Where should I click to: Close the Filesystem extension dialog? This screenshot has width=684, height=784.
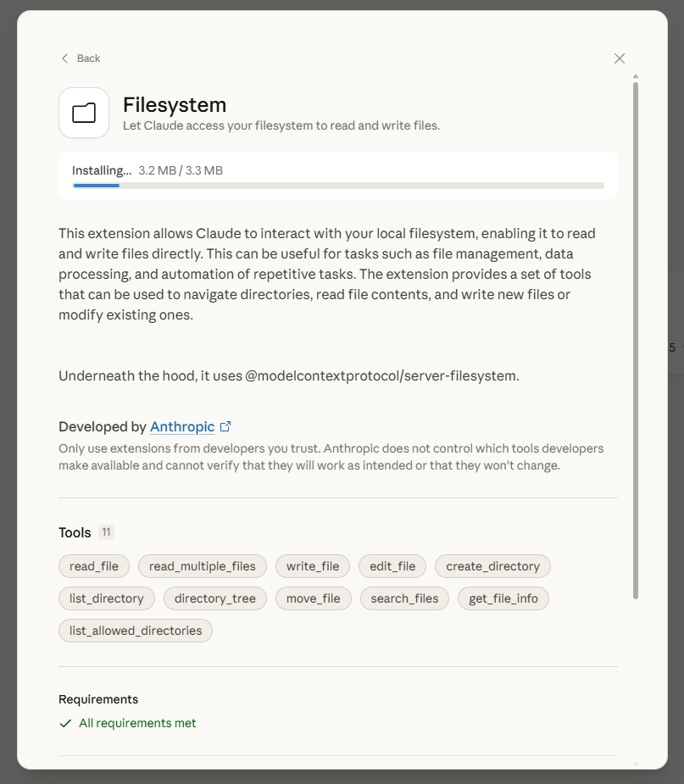pos(620,58)
